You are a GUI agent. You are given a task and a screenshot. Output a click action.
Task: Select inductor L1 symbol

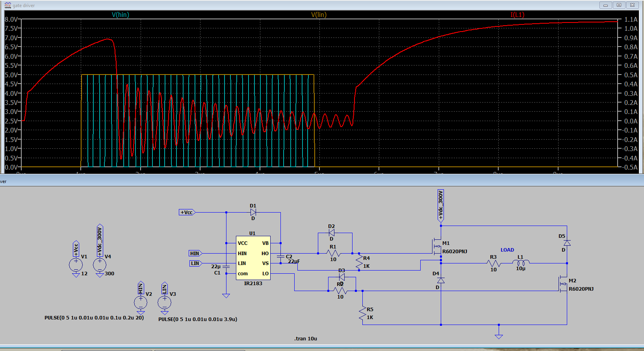click(521, 262)
